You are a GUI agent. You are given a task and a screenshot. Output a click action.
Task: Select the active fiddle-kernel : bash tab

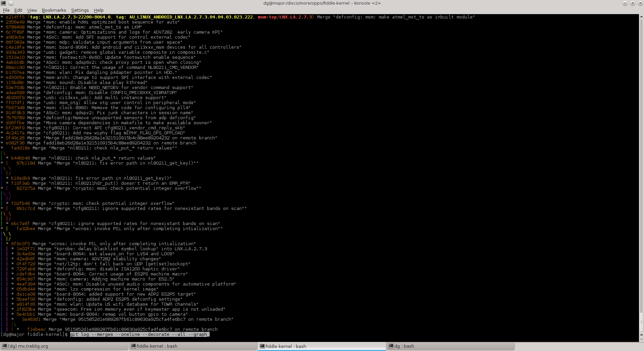click(x=322, y=346)
